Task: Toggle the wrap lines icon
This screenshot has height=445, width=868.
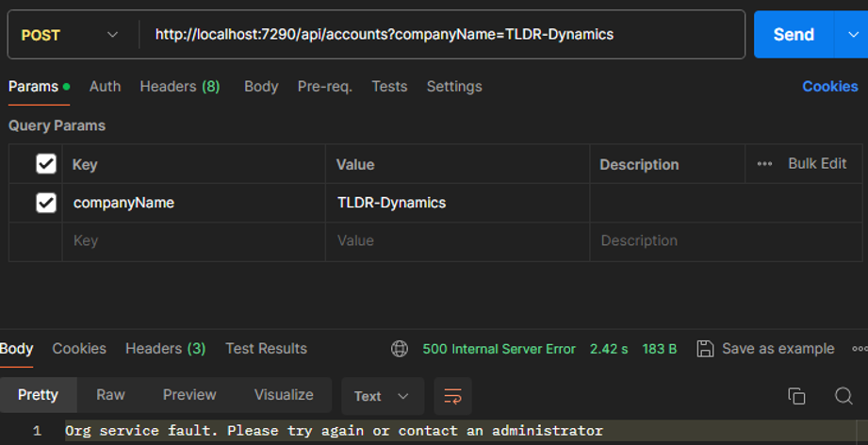Action: pos(452,396)
